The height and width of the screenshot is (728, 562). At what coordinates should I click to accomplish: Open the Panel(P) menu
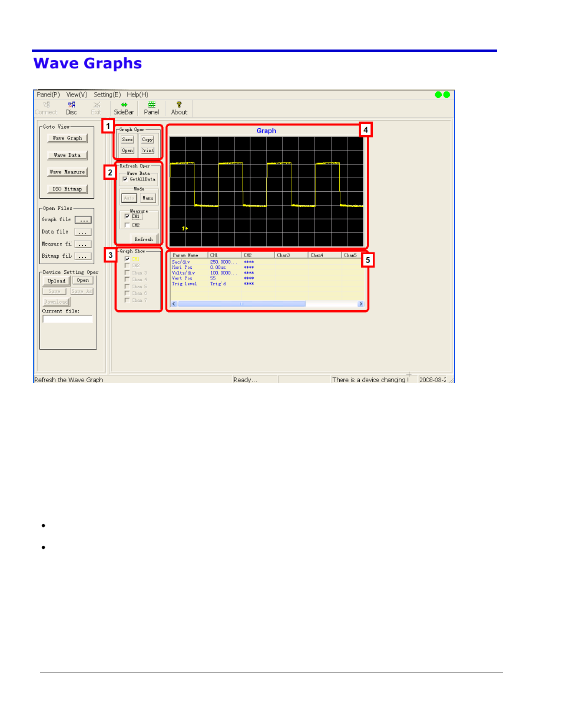click(48, 94)
